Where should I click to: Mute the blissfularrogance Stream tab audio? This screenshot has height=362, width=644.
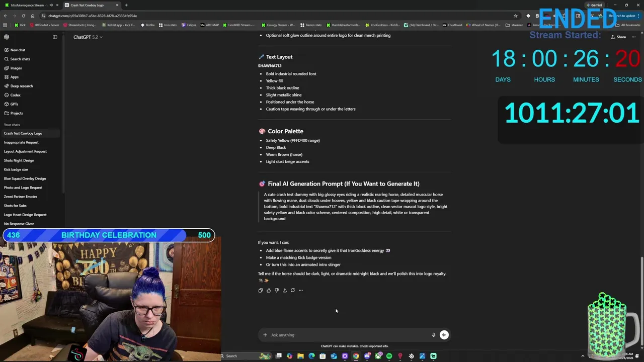pyautogui.click(x=51, y=5)
